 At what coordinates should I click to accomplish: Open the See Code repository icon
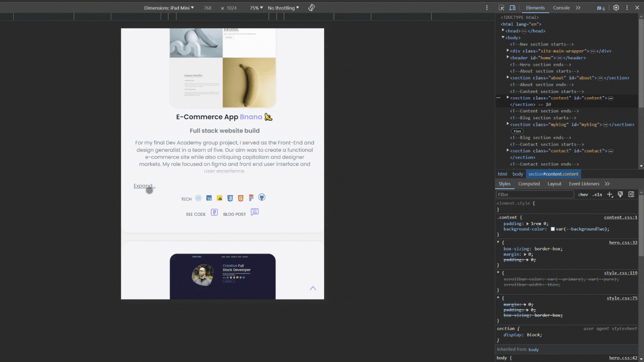pos(214,212)
